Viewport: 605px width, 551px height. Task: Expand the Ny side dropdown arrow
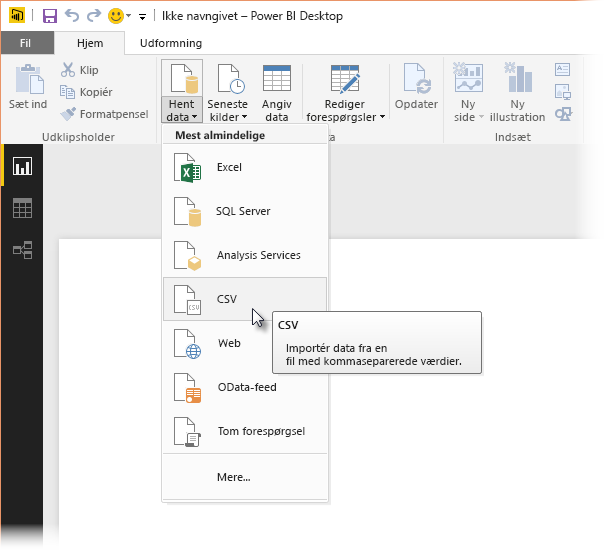pos(481,117)
